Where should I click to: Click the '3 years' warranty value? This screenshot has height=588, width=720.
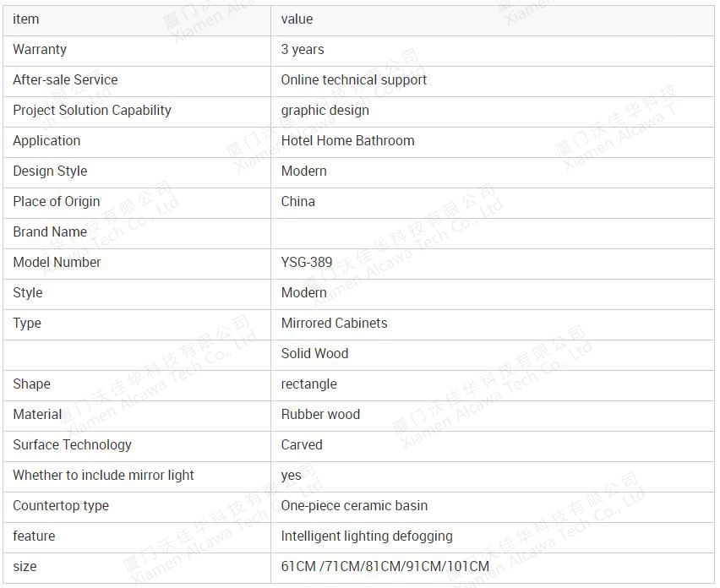303,50
